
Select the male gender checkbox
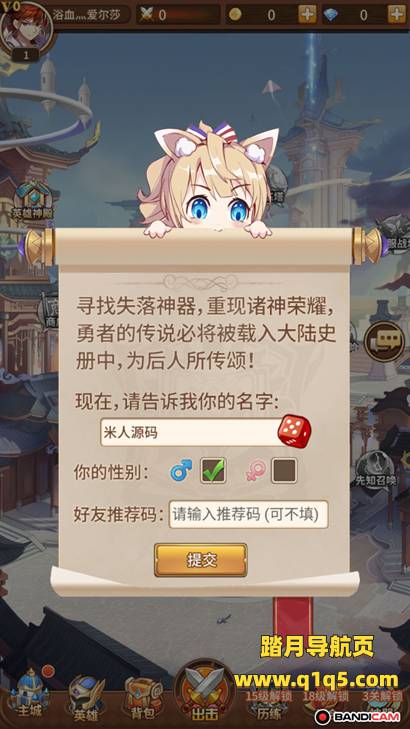click(x=213, y=471)
